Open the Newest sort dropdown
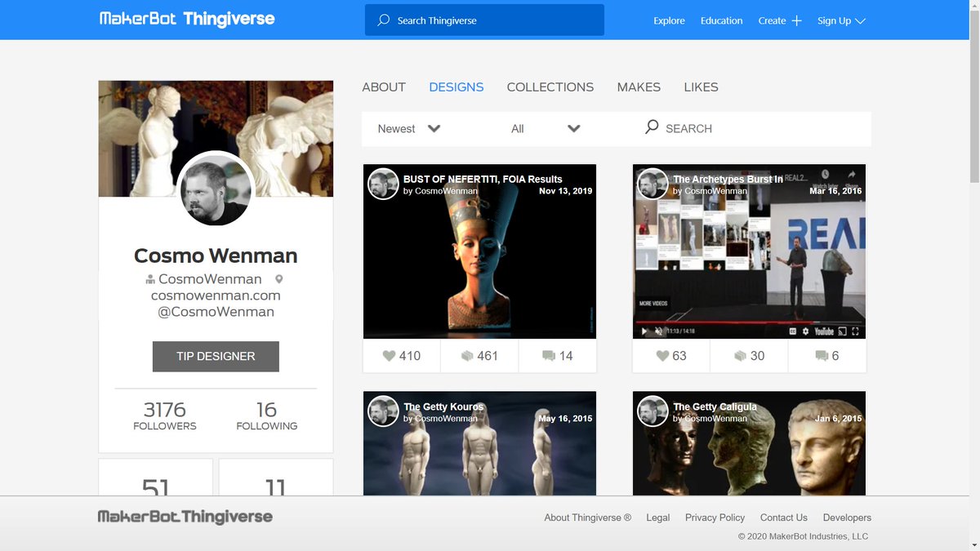This screenshot has width=980, height=551. tap(409, 128)
